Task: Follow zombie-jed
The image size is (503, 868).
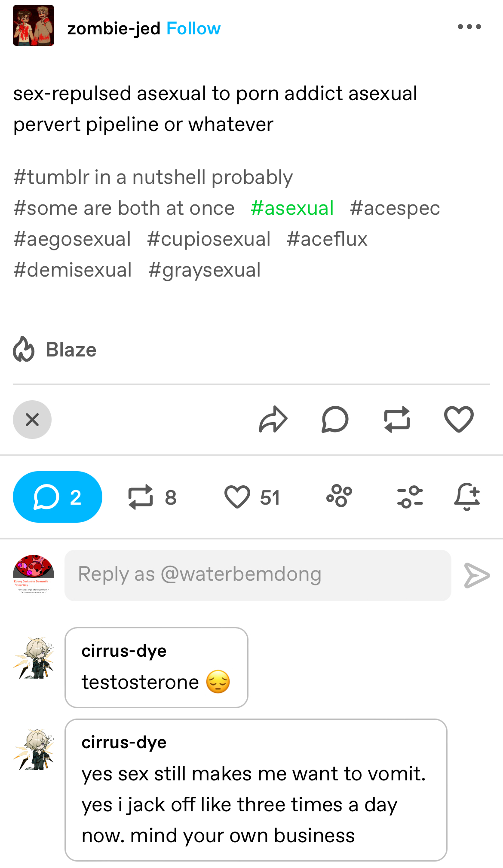Action: tap(193, 28)
